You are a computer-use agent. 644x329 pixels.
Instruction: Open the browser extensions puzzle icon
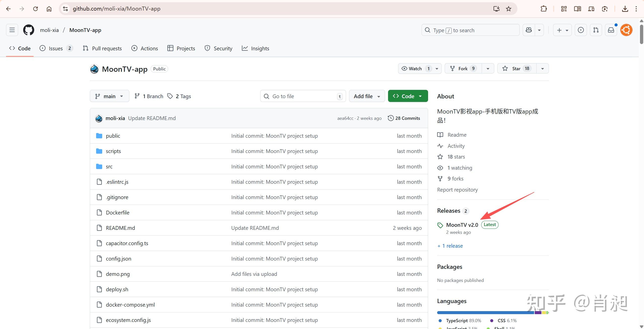544,9
